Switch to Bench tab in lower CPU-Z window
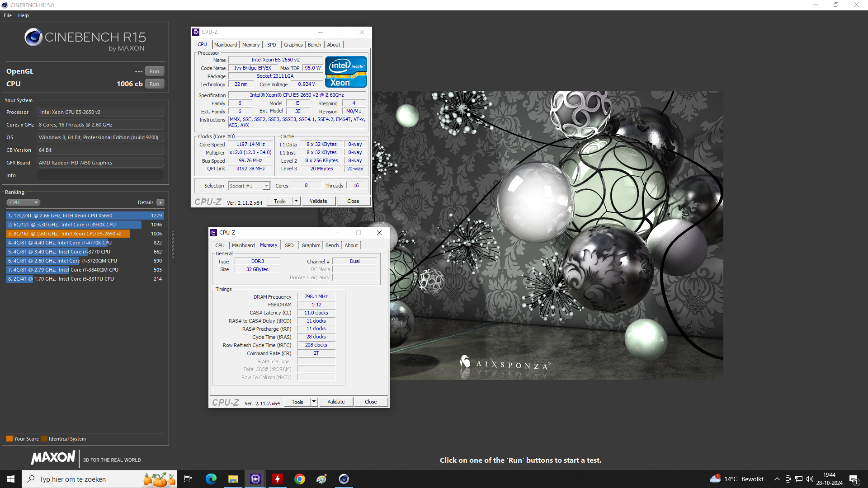 click(x=332, y=245)
